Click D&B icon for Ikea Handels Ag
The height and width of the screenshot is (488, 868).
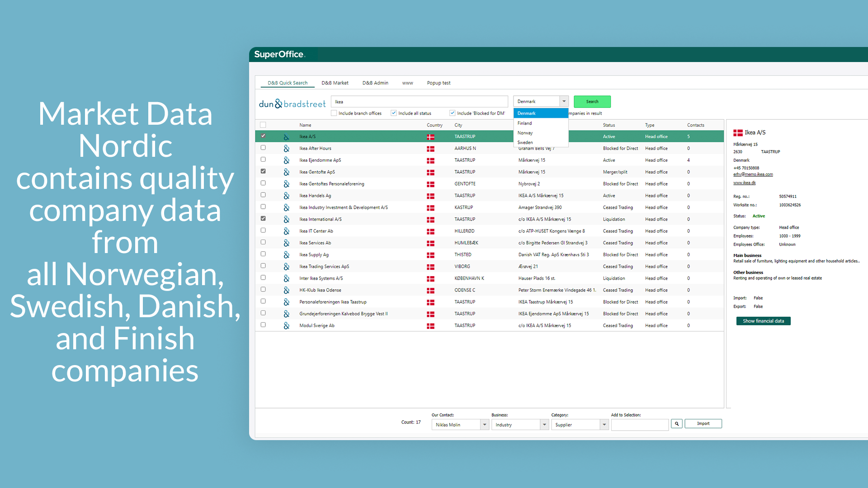pyautogui.click(x=286, y=196)
